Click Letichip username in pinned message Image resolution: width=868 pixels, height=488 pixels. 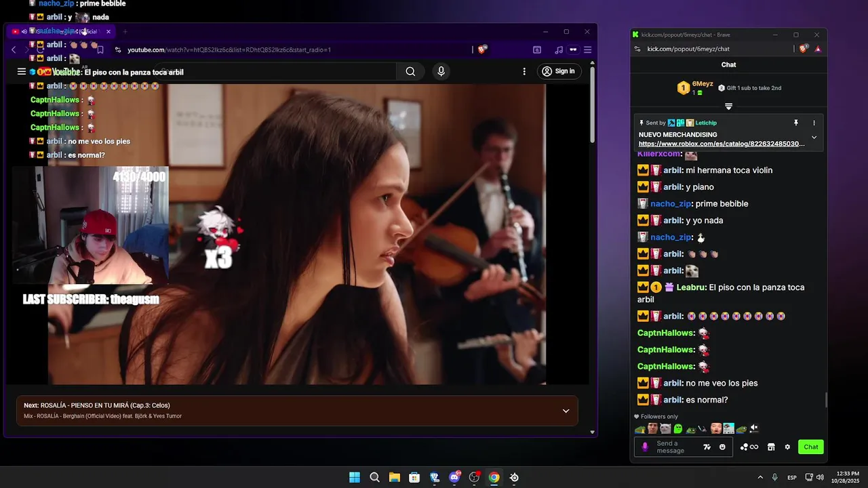706,123
